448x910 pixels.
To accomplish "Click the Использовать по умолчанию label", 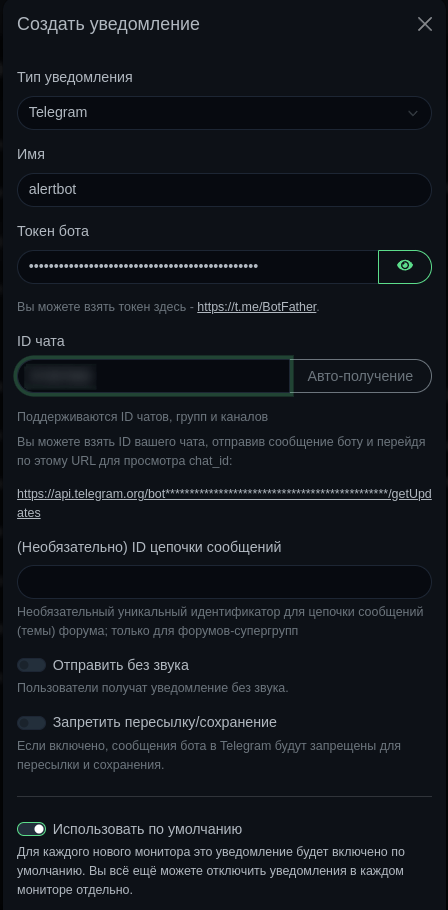I will click(x=147, y=829).
